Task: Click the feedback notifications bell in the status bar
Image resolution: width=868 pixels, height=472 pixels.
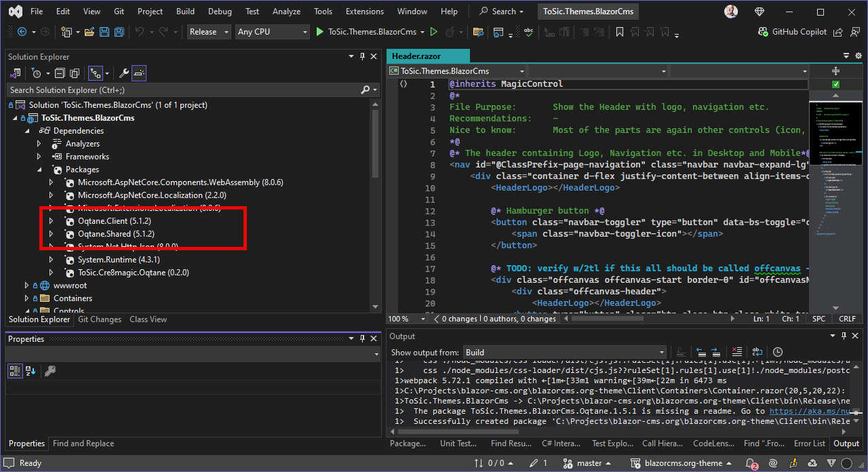Action: click(x=751, y=463)
